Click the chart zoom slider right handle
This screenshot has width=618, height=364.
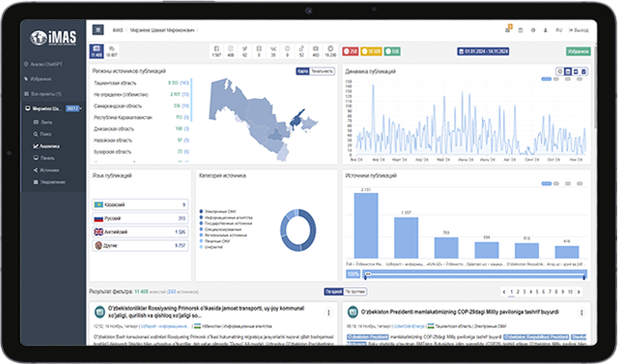pos(584,277)
